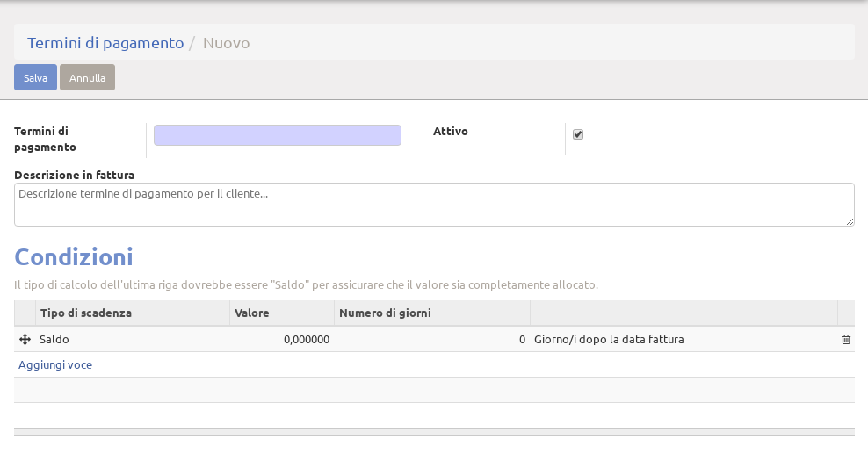
Task: Click the Annulla button
Action: coord(88,77)
